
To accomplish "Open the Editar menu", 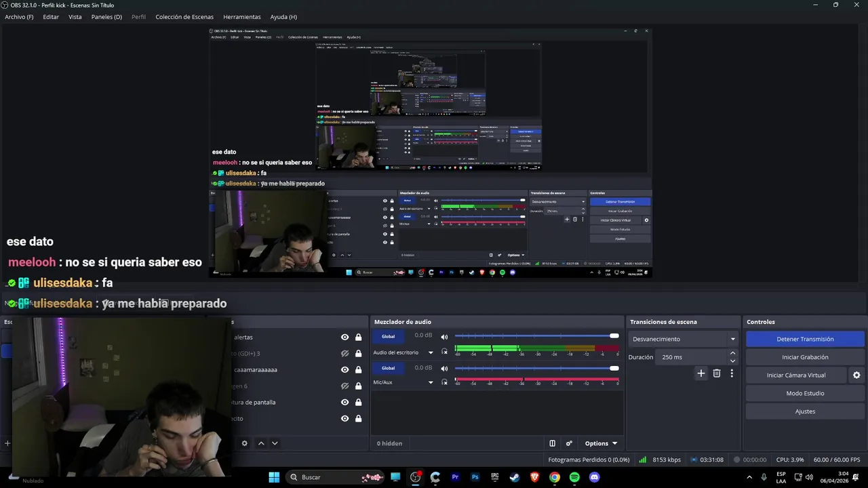I will [x=51, y=17].
